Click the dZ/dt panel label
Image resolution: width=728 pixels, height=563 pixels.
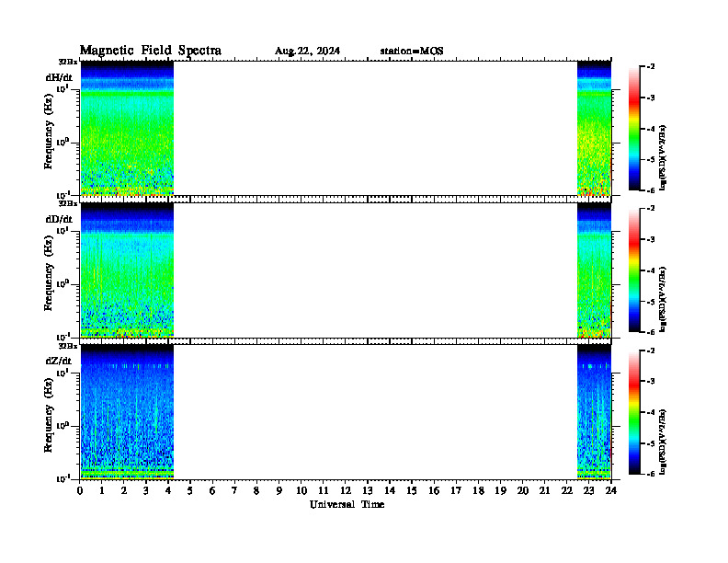pyautogui.click(x=59, y=361)
